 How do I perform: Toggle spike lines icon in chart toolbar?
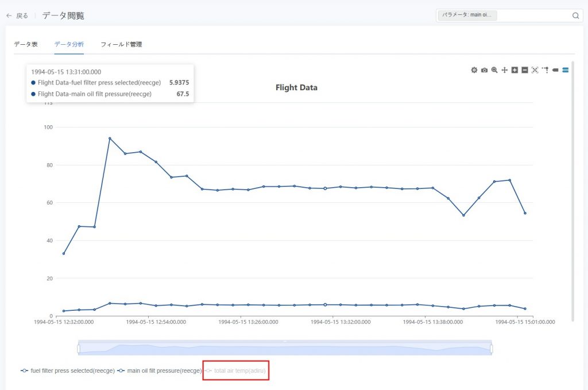click(x=545, y=70)
